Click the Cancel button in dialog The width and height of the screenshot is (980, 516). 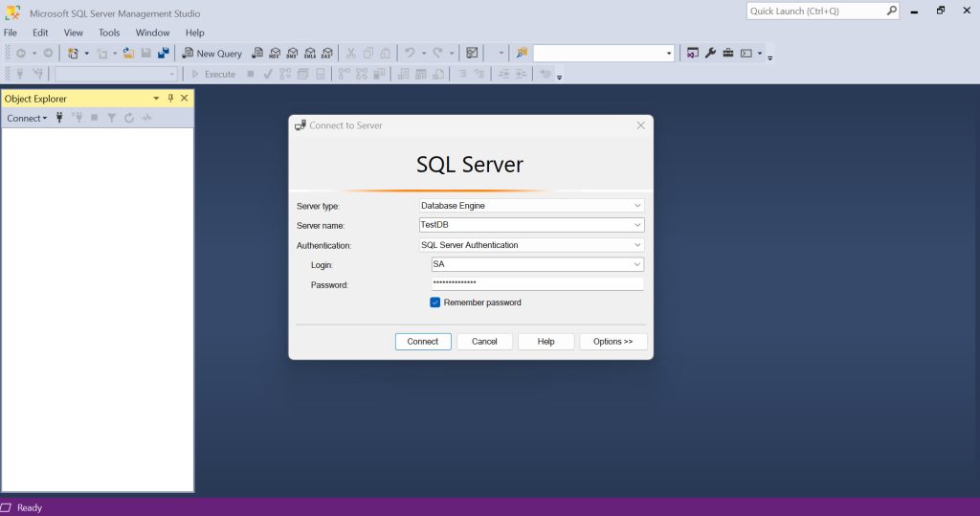coord(484,342)
